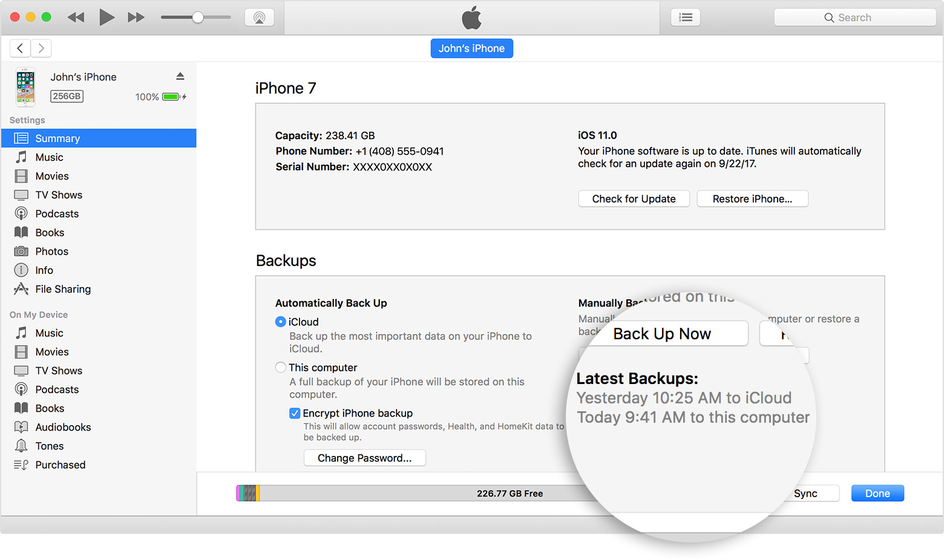944x560 pixels.
Task: Click 'Today 9:41 AM to this computer' entry
Action: [x=693, y=417]
